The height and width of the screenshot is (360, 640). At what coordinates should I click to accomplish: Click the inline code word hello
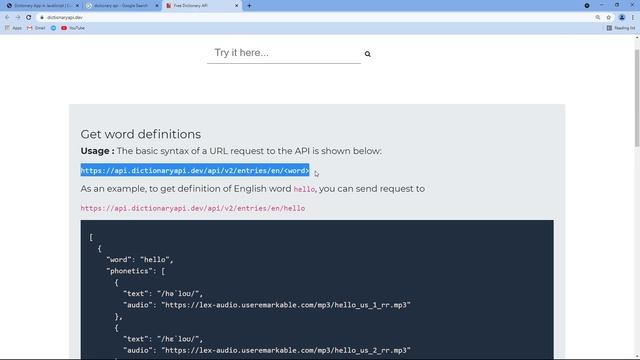(304, 189)
